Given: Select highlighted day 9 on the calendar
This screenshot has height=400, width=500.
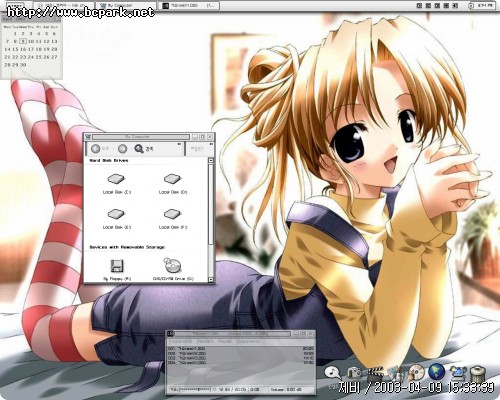Looking at the screenshot, I should (23, 41).
